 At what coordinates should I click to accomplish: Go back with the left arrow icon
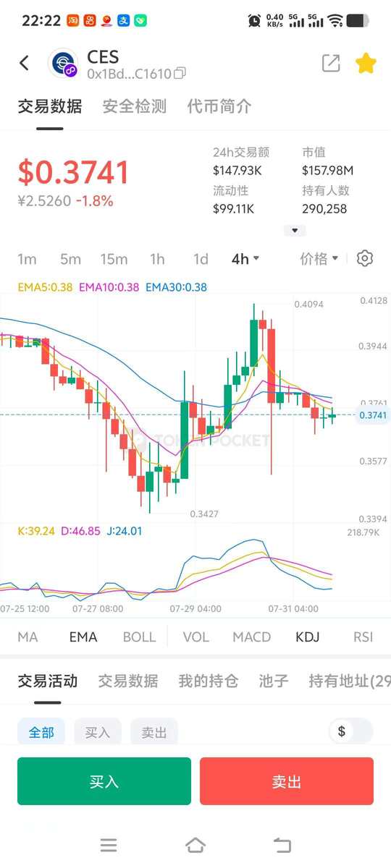(x=25, y=63)
